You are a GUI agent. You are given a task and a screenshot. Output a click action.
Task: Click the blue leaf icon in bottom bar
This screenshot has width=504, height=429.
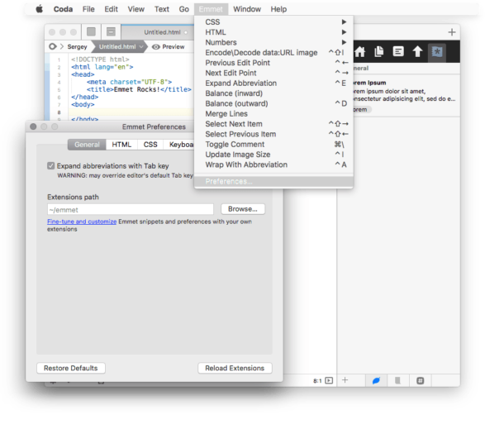pyautogui.click(x=376, y=381)
